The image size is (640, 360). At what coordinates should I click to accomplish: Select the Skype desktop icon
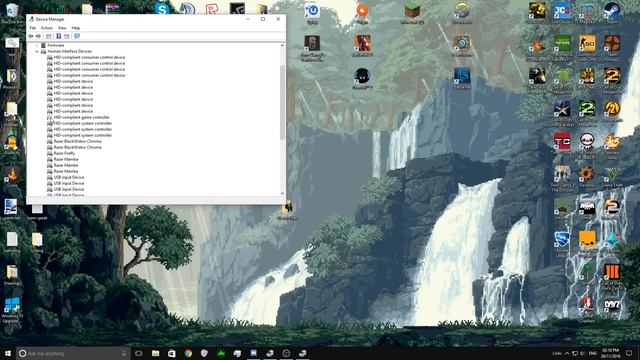point(162,9)
